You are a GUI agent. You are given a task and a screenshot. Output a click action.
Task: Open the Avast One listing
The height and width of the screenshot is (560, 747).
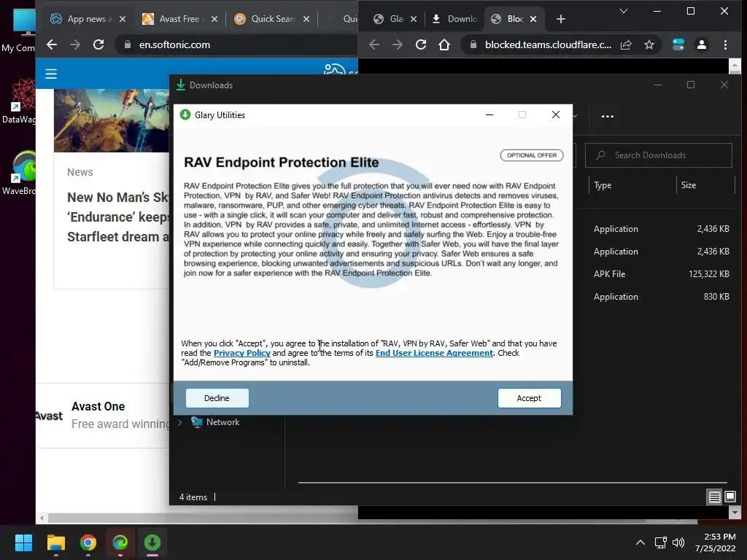tap(102, 415)
